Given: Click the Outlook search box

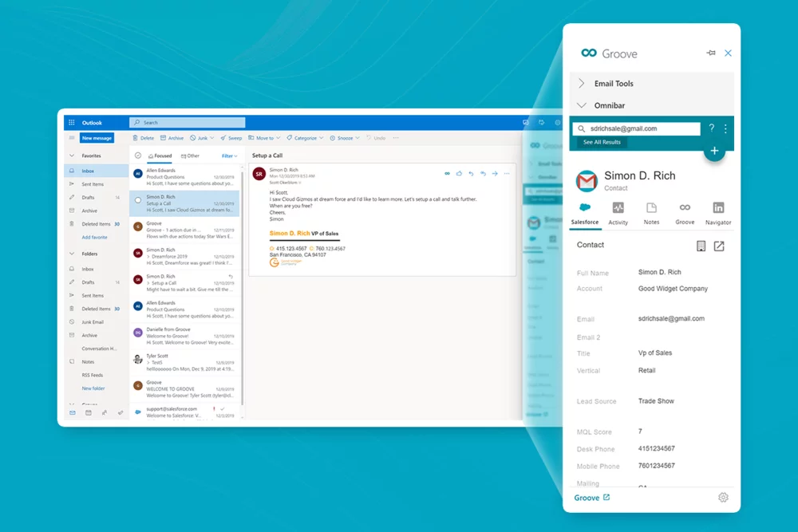Looking at the screenshot, I should click(x=188, y=123).
